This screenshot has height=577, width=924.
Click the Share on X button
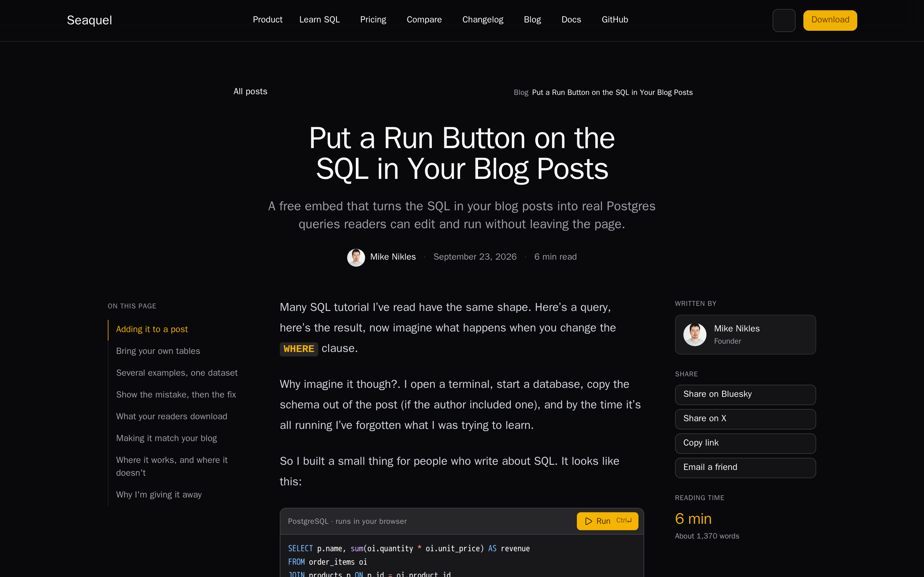coord(745,419)
